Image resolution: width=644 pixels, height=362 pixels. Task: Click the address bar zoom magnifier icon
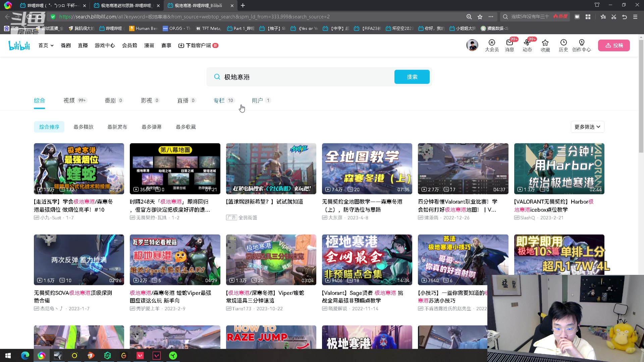(469, 17)
